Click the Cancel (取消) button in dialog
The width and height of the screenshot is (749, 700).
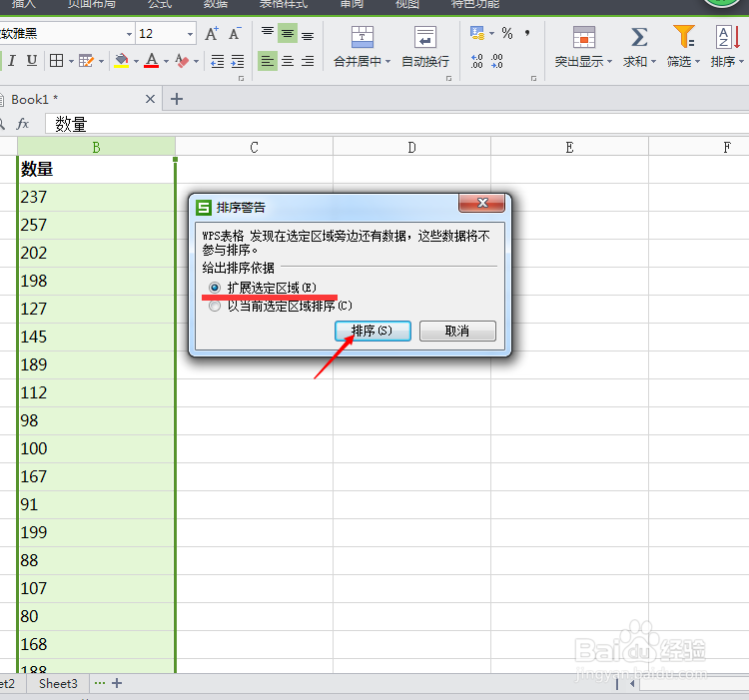point(457,331)
